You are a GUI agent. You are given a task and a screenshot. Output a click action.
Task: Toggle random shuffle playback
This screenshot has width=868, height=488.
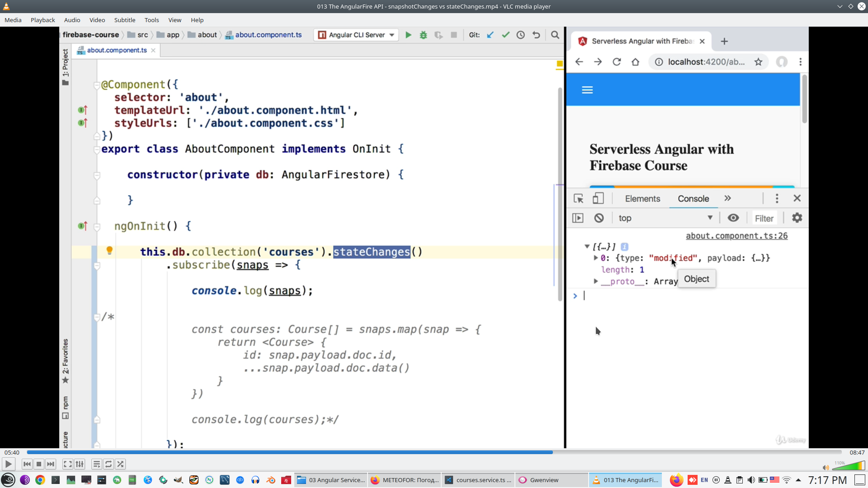point(120,464)
